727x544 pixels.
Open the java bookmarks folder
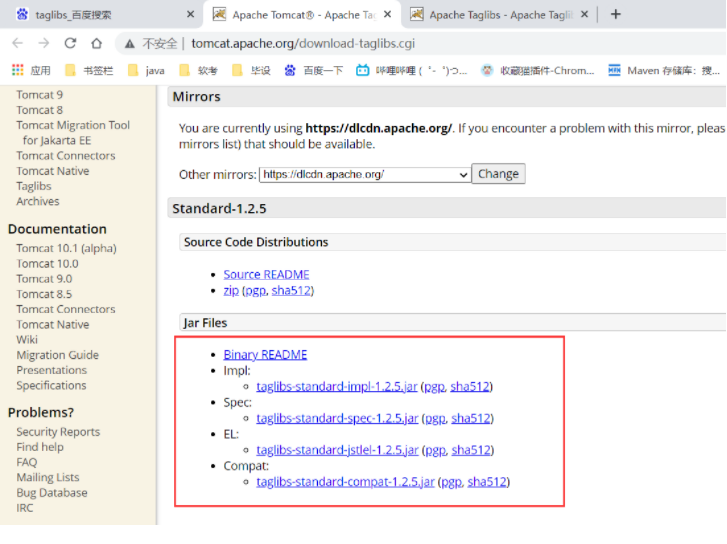(147, 70)
